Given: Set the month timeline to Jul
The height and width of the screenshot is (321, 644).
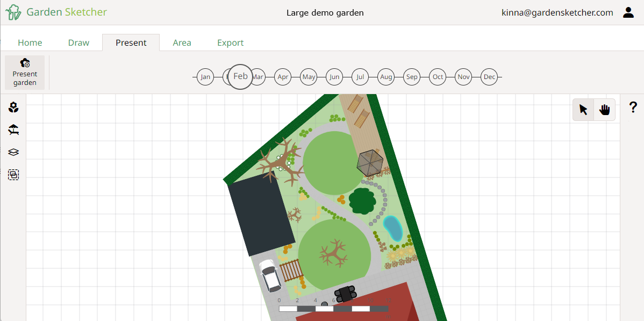Looking at the screenshot, I should point(360,77).
